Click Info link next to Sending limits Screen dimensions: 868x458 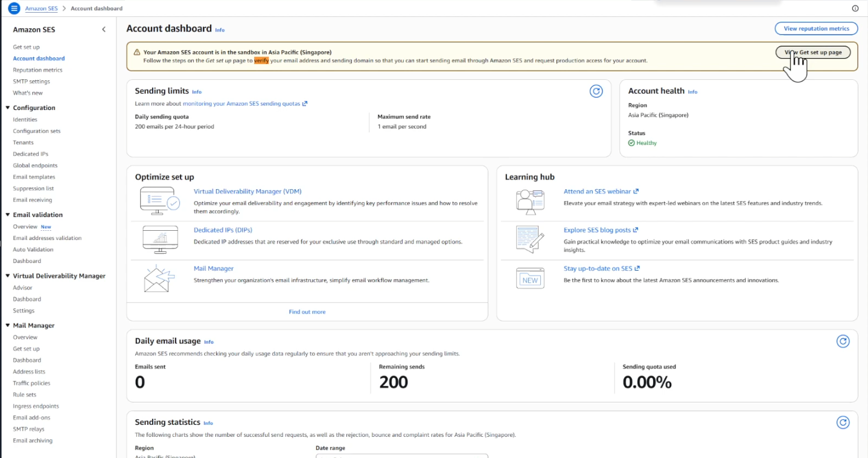pos(197,92)
